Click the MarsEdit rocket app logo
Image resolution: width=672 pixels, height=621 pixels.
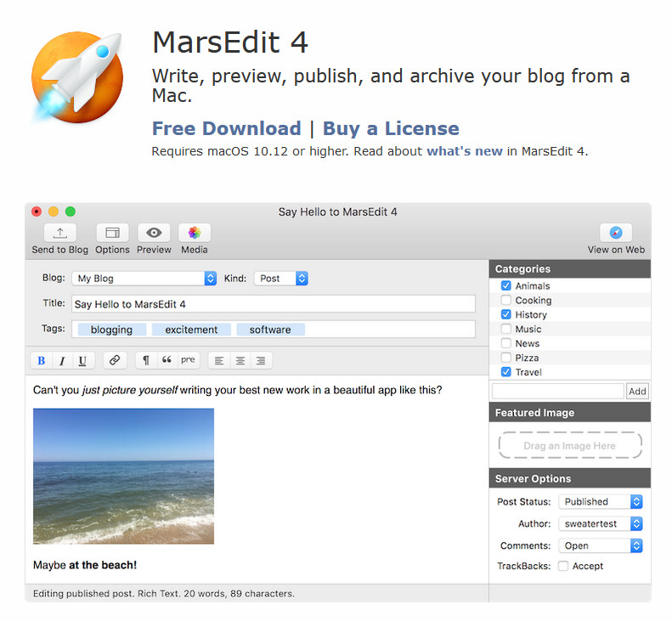point(77,77)
